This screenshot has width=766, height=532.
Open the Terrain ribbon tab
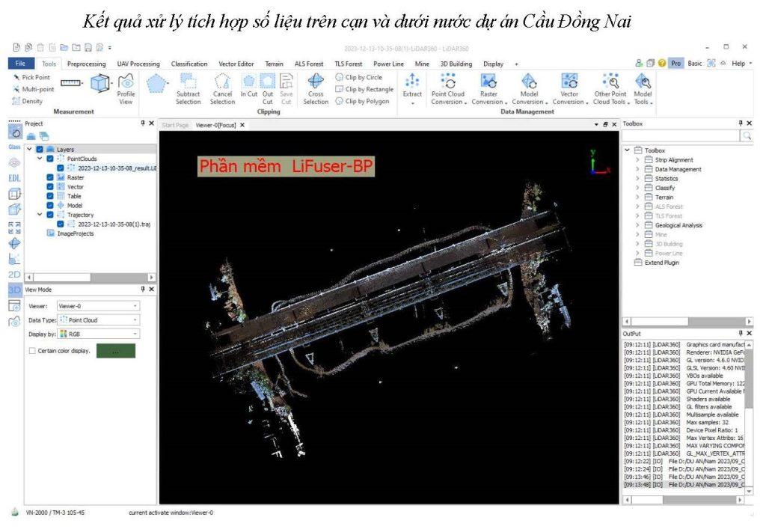[x=274, y=64]
